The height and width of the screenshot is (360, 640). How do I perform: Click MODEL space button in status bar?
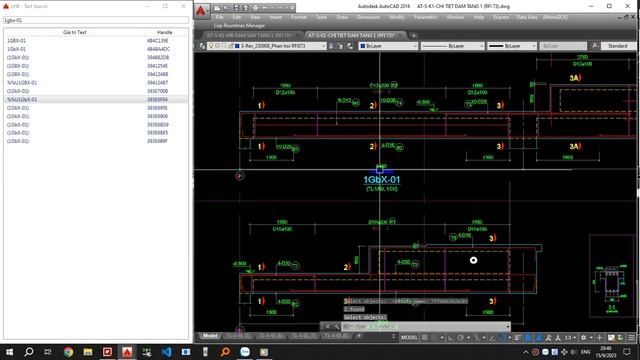[409, 338]
